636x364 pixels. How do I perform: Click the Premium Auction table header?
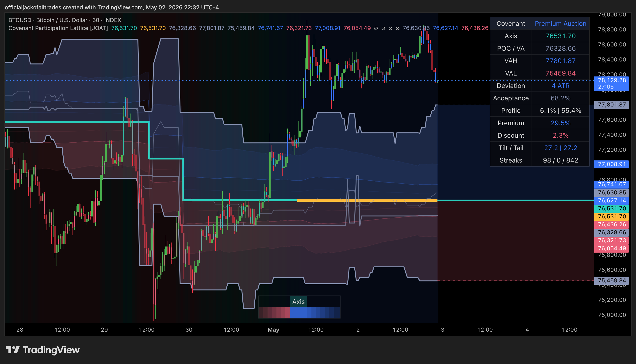(x=560, y=23)
